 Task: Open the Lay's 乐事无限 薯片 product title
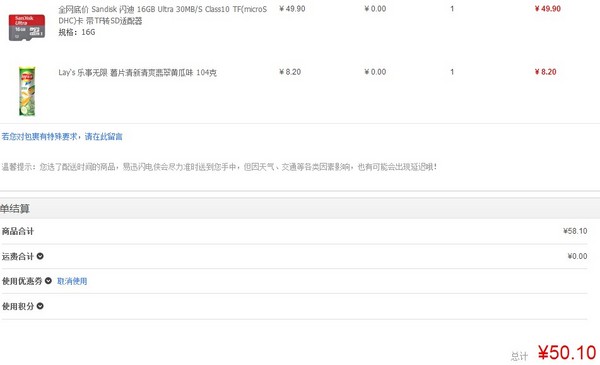click(137, 72)
